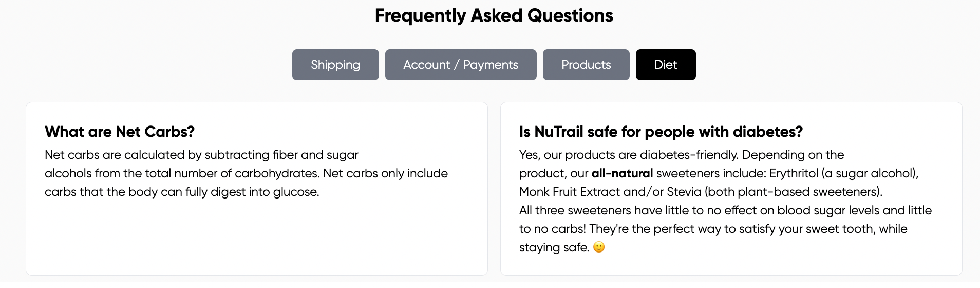The width and height of the screenshot is (980, 288).
Task: Click the "What are Net Carbs?" question
Action: 120,132
